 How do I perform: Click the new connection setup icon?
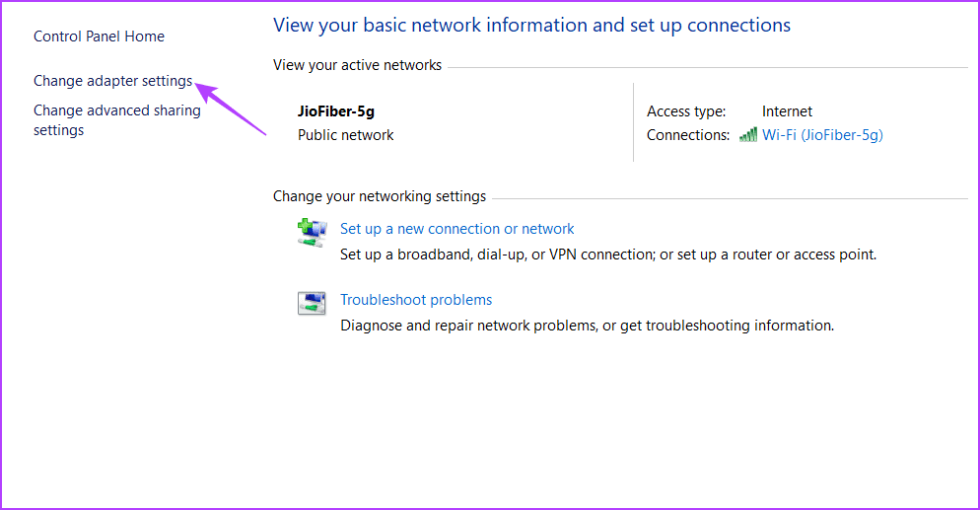312,234
